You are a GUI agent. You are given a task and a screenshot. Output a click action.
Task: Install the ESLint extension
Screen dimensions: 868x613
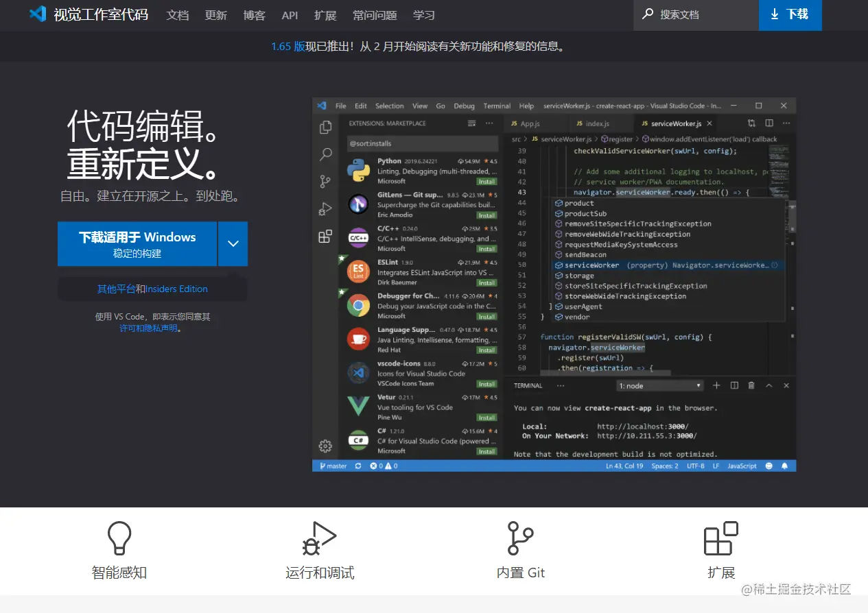(x=486, y=283)
